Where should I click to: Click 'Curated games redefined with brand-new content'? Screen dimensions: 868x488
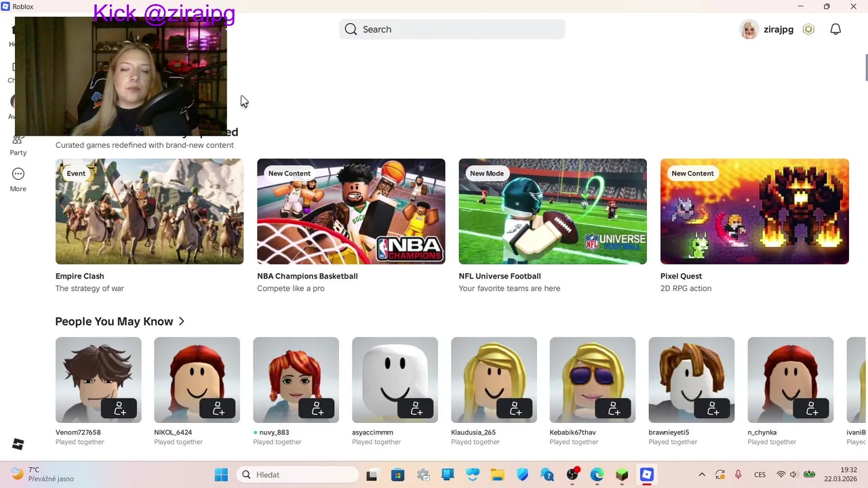point(144,145)
